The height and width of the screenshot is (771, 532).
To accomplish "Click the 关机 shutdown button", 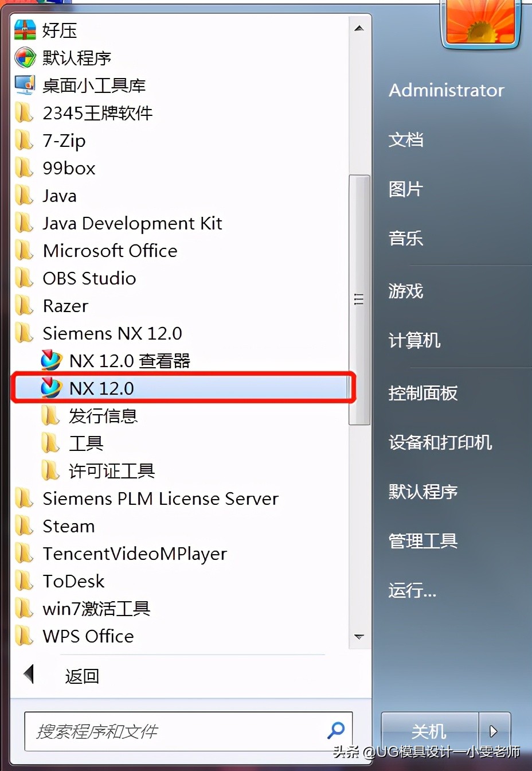I will (x=429, y=731).
